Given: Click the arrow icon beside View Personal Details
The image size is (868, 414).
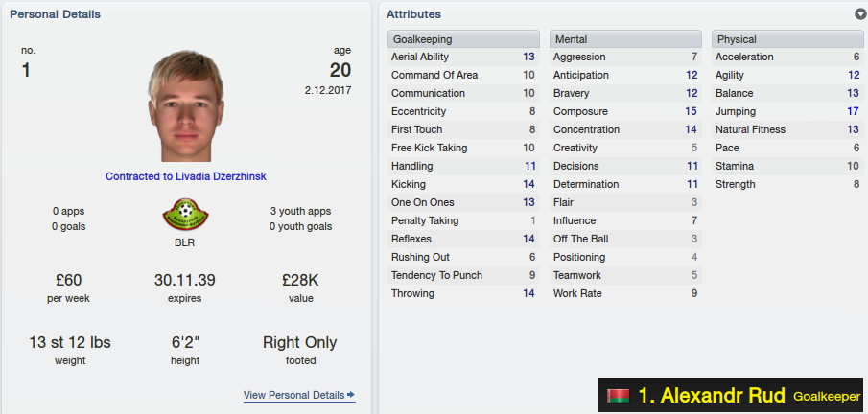Looking at the screenshot, I should tap(351, 395).
